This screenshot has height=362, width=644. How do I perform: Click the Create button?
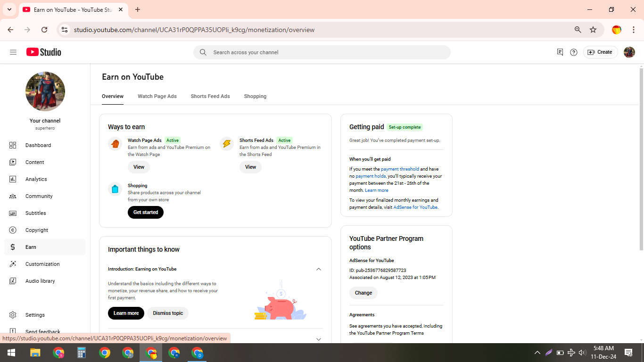click(600, 52)
